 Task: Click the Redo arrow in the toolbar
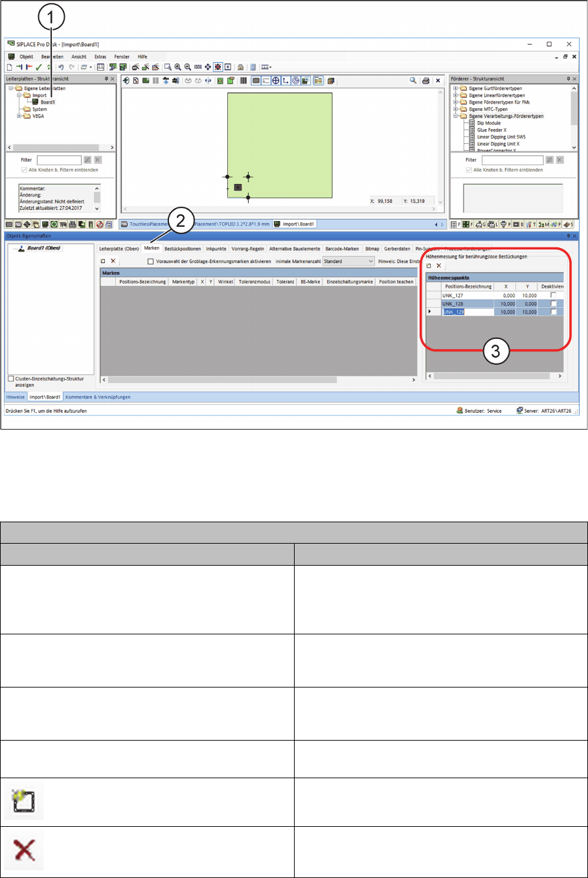point(72,67)
